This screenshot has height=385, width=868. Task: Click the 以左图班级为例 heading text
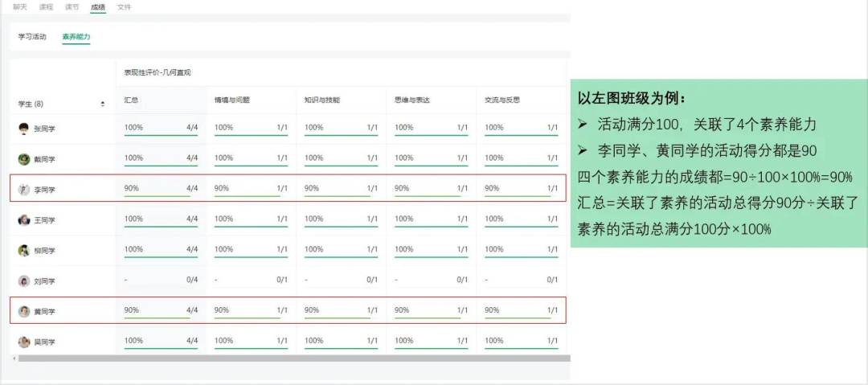[x=631, y=100]
